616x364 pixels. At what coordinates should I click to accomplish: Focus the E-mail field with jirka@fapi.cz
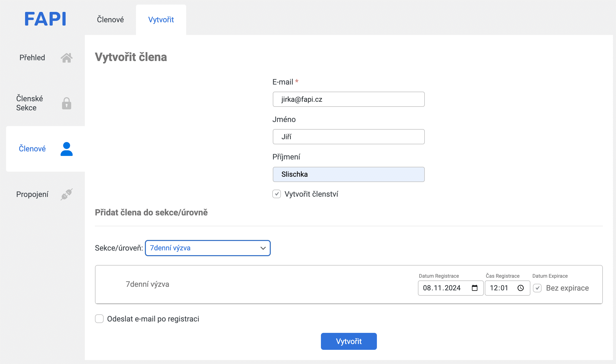coord(349,99)
